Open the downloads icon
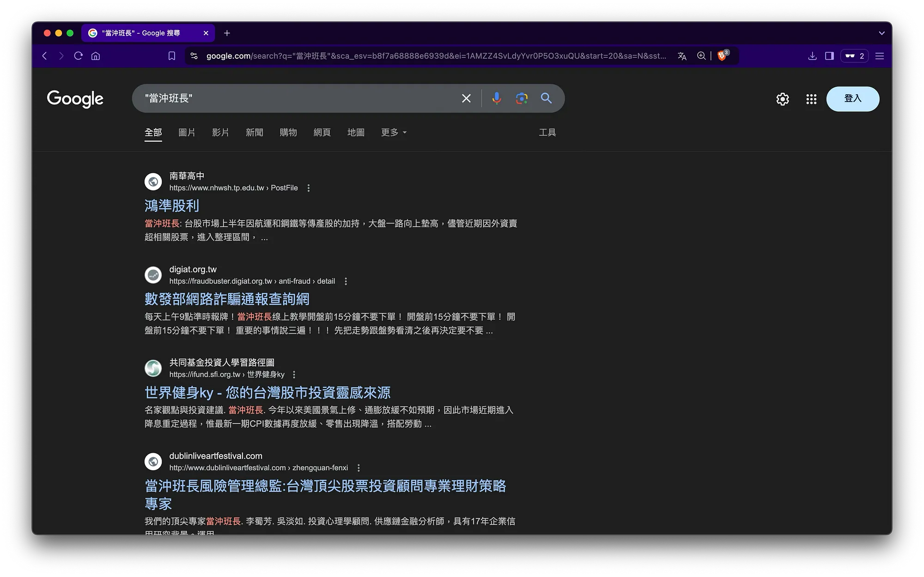Image resolution: width=924 pixels, height=577 pixels. [x=812, y=56]
